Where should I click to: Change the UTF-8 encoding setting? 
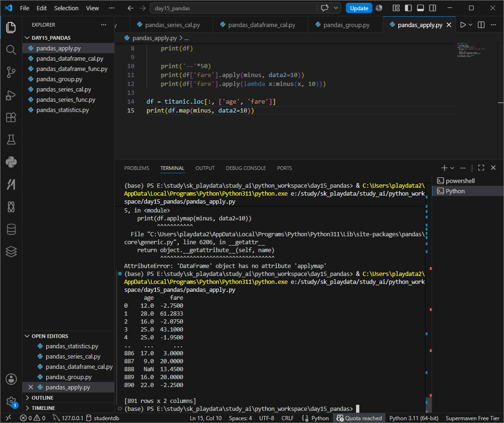click(266, 418)
